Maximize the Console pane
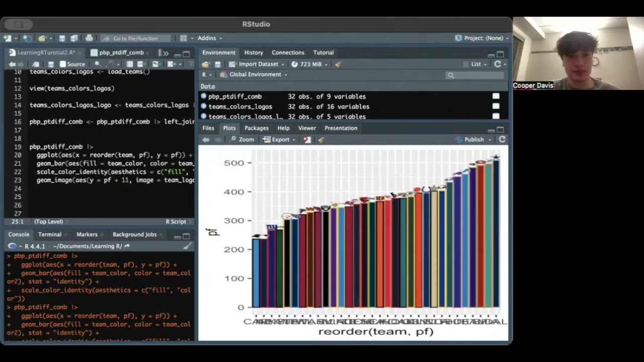 click(187, 236)
